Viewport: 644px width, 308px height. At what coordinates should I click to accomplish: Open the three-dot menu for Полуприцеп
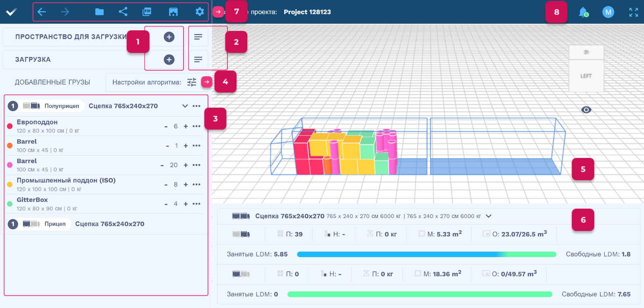tap(196, 106)
